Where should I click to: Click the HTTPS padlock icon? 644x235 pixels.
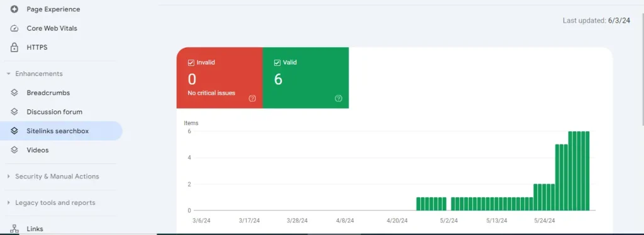tap(14, 48)
